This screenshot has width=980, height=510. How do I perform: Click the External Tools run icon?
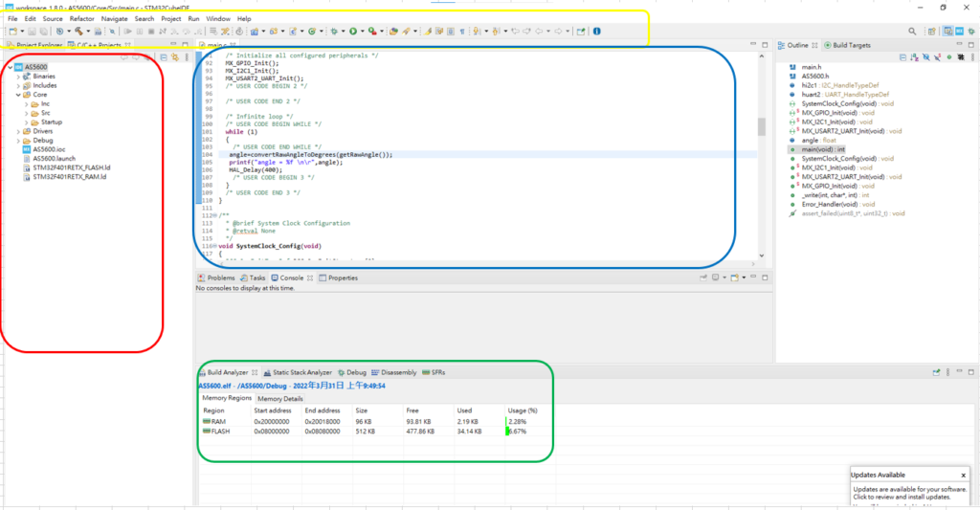click(372, 32)
